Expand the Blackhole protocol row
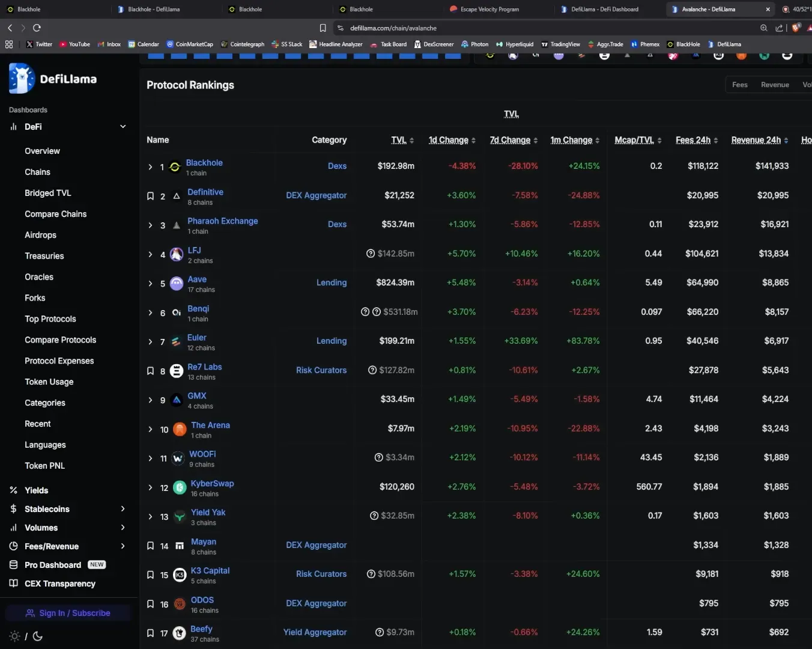The height and width of the screenshot is (649, 812). tap(150, 167)
